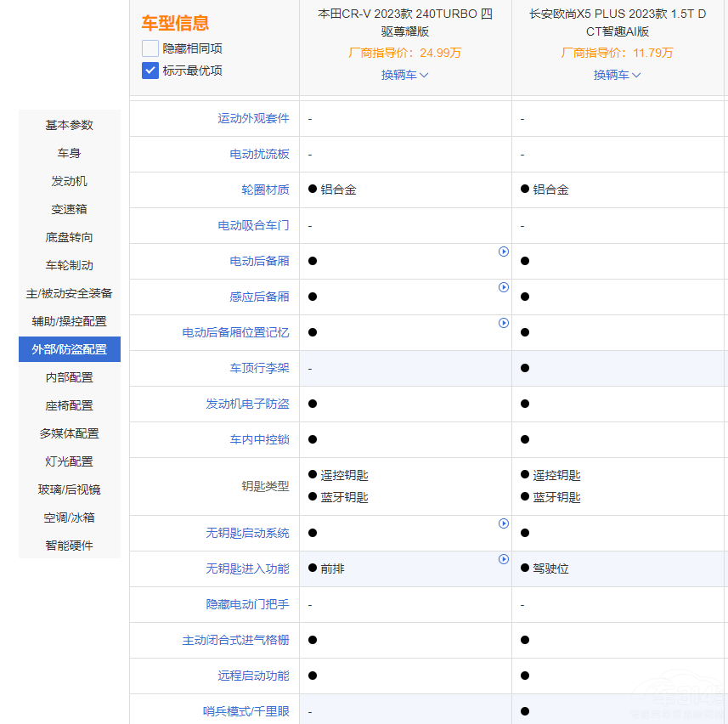The image size is (728, 724).
Task: Open 电动吸合车门 parameter link
Action: (x=253, y=226)
